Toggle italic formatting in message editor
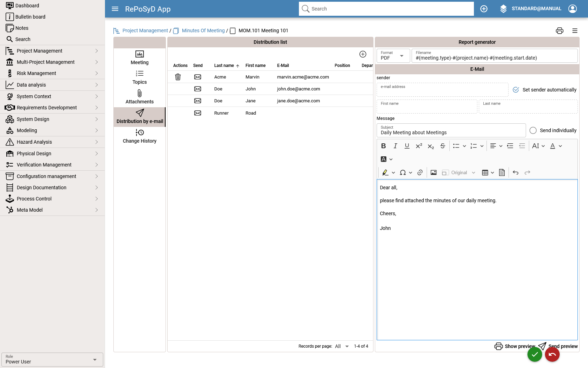Viewport: 588px width, 368px height. tap(395, 146)
